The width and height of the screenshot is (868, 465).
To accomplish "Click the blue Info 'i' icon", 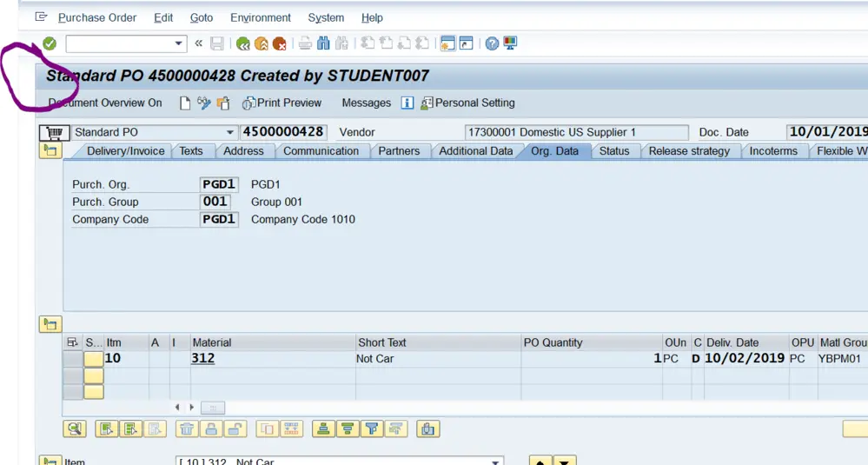I will click(x=407, y=103).
